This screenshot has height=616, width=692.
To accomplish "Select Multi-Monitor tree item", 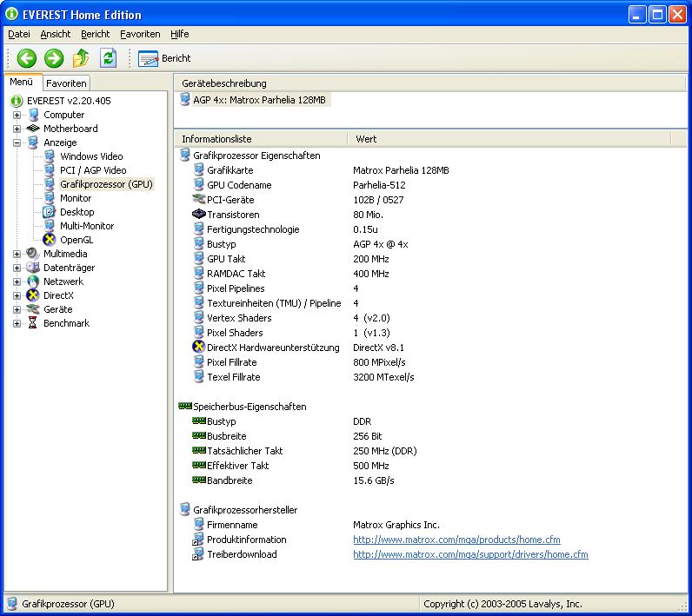I will point(87,226).
